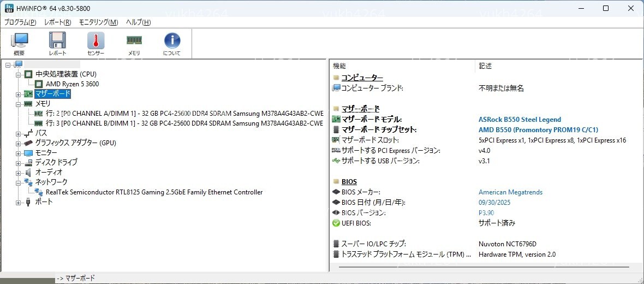Click BIOS version P3.90 value
The height and width of the screenshot is (284, 644).
486,213
